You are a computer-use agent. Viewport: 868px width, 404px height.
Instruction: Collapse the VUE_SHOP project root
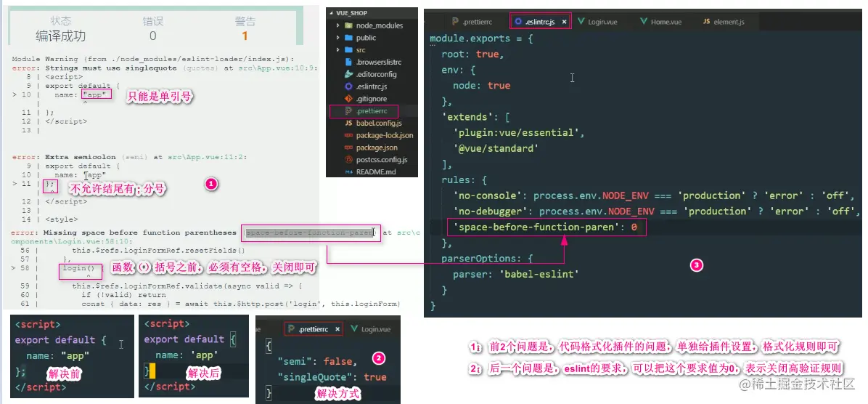tap(332, 13)
